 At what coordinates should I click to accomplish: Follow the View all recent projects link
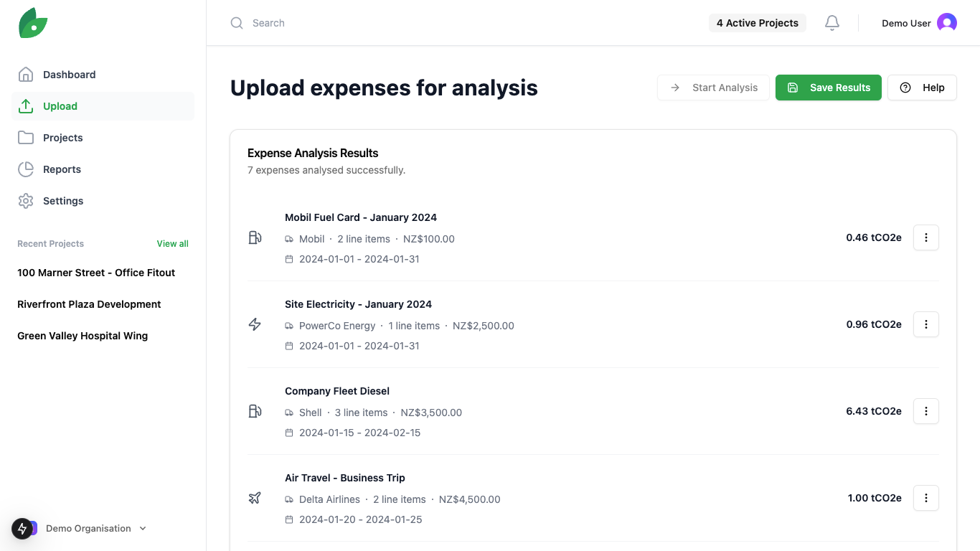point(172,244)
